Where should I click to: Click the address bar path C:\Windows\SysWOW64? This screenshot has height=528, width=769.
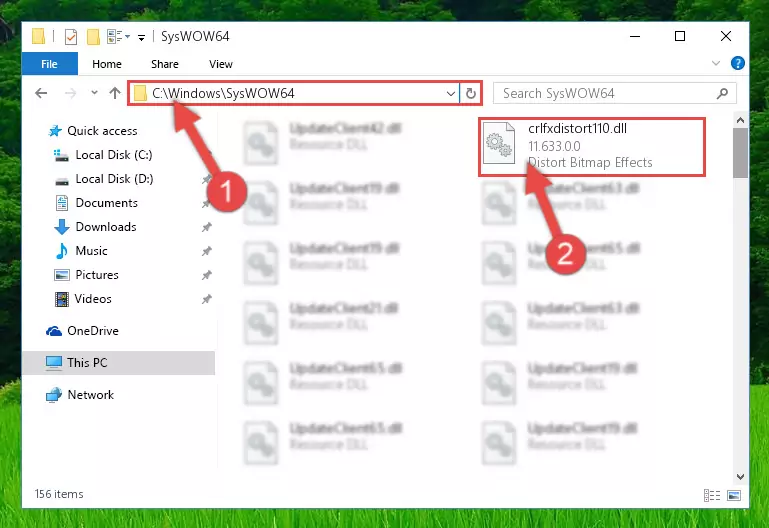coord(223,93)
